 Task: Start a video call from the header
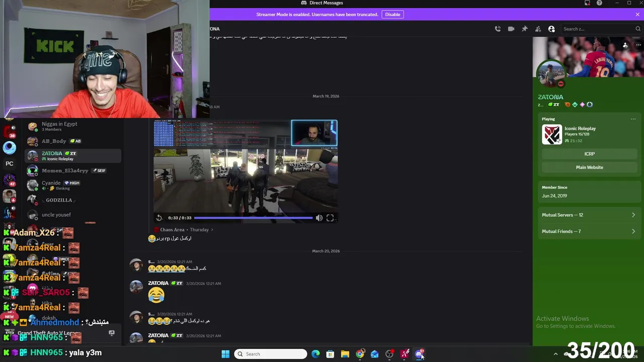pos(511,29)
